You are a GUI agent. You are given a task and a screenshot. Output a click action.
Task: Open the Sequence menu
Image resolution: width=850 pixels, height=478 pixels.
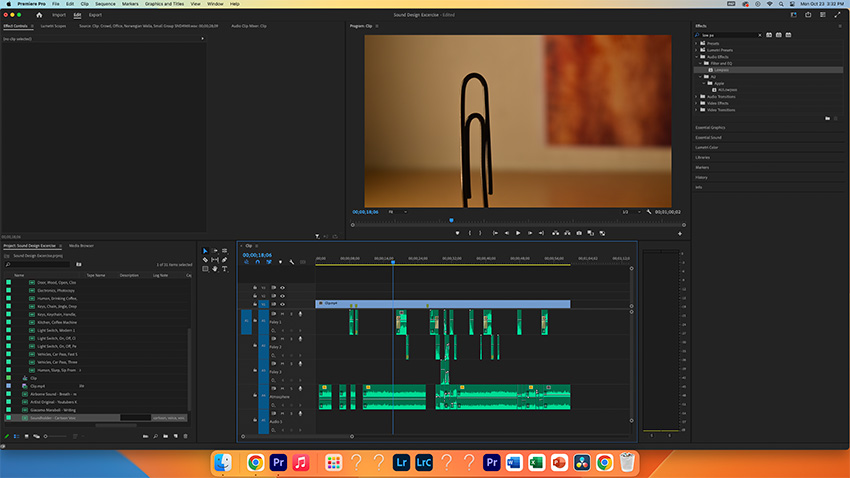[x=105, y=4]
